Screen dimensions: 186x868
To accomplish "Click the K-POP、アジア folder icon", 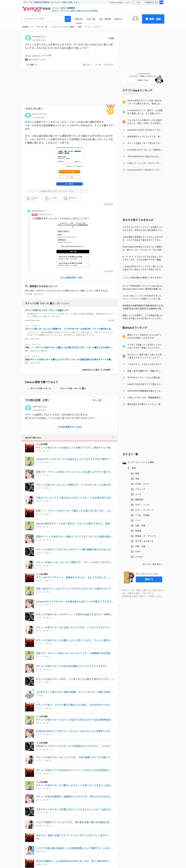I will pos(132,484).
